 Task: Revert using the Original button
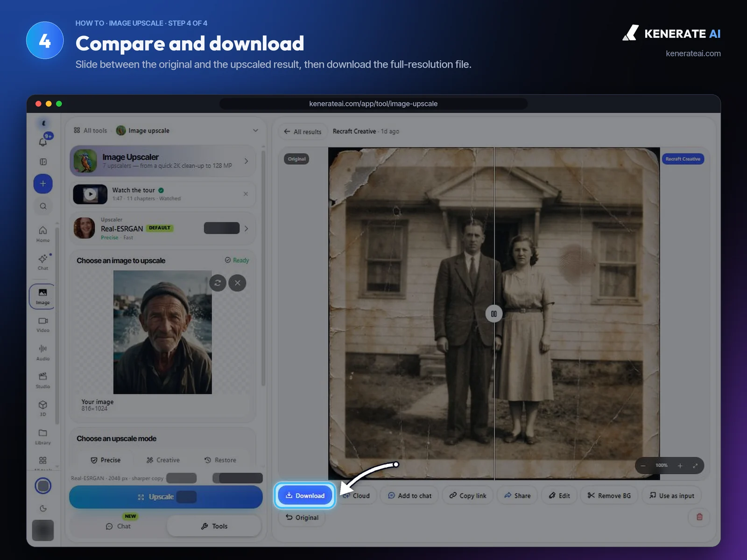point(302,517)
